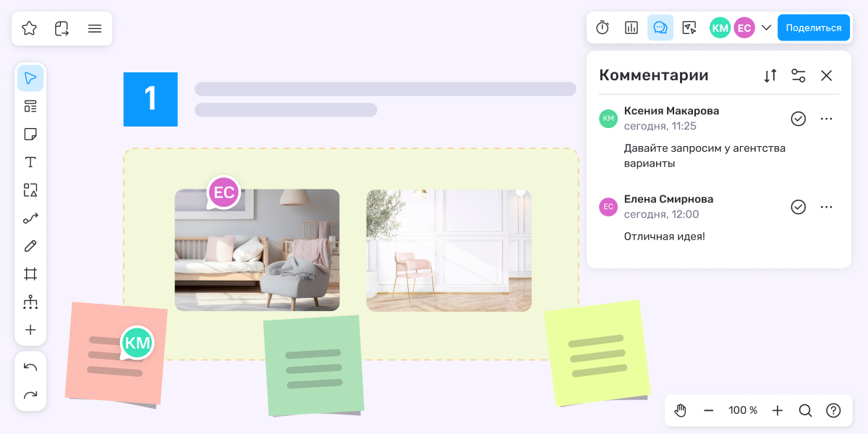868x434 pixels.
Task: Click the Поделиться button
Action: click(x=814, y=27)
